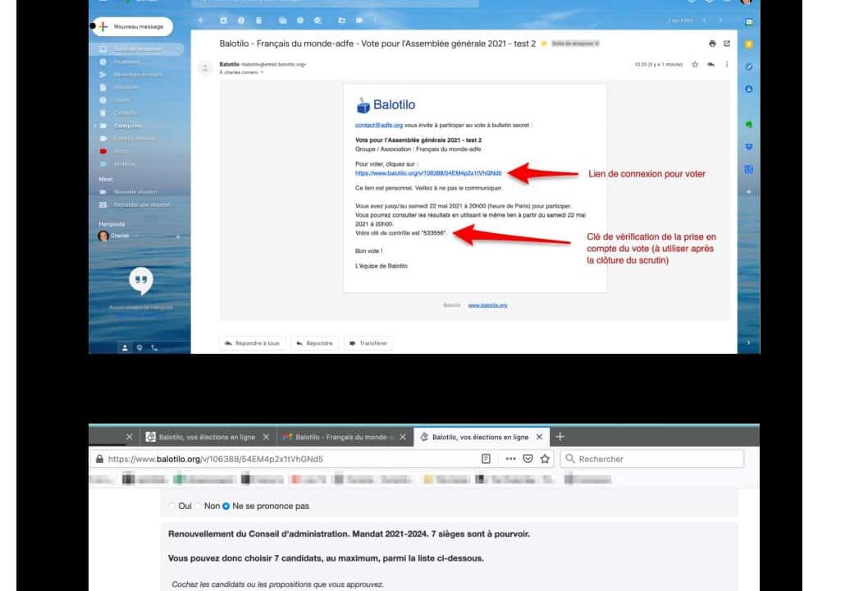Open the email in a new window
This screenshot has width=868, height=591.
726,43
